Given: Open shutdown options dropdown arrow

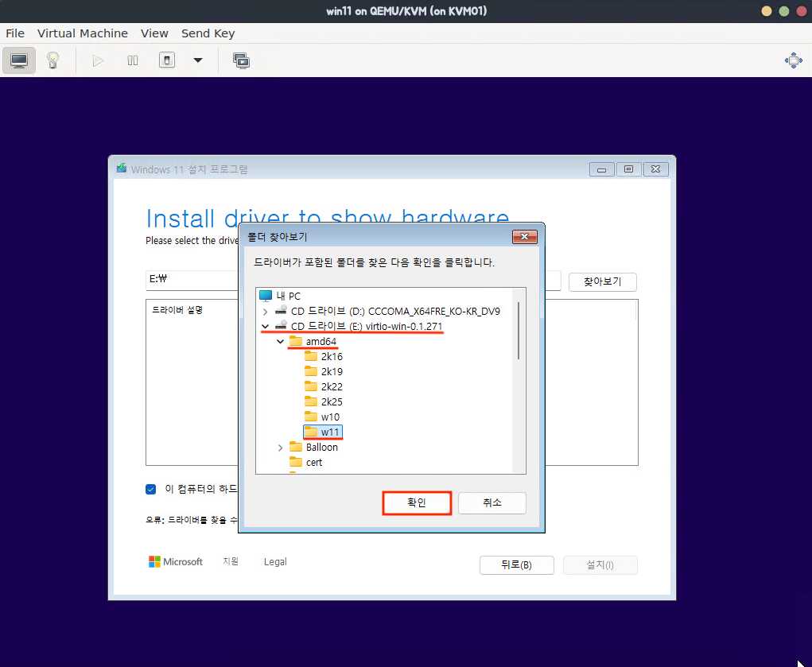Looking at the screenshot, I should tap(198, 60).
